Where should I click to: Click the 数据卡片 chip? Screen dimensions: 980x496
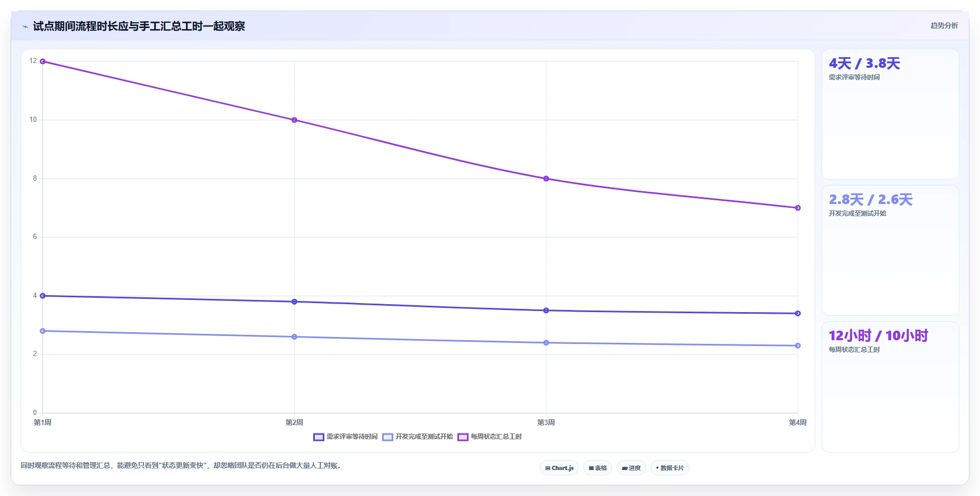pyautogui.click(x=670, y=468)
